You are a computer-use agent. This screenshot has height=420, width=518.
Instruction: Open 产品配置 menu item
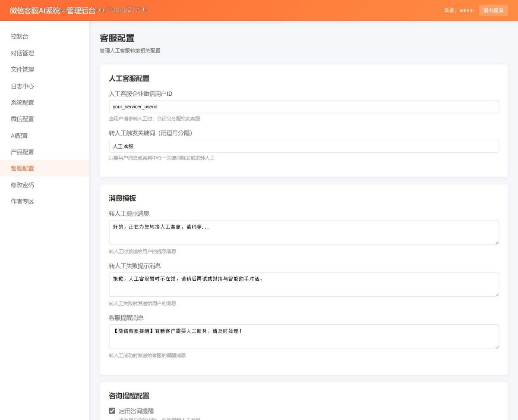tap(44, 152)
